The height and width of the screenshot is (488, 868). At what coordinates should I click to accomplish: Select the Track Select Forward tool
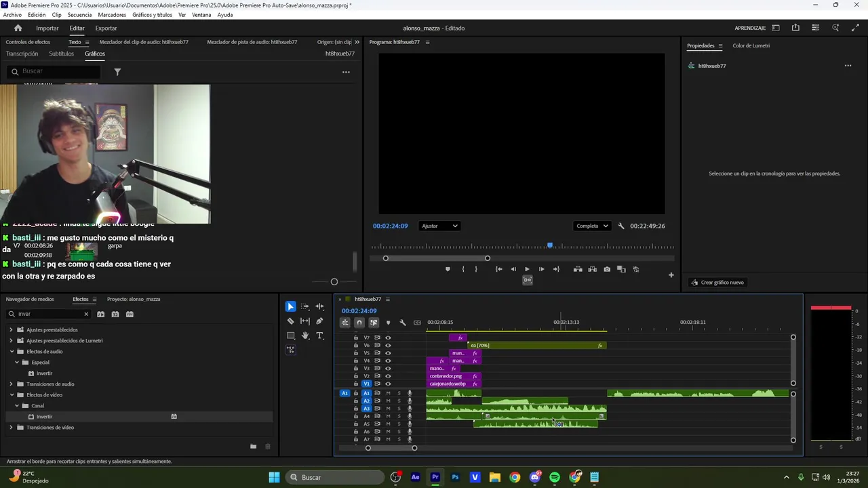pyautogui.click(x=305, y=306)
